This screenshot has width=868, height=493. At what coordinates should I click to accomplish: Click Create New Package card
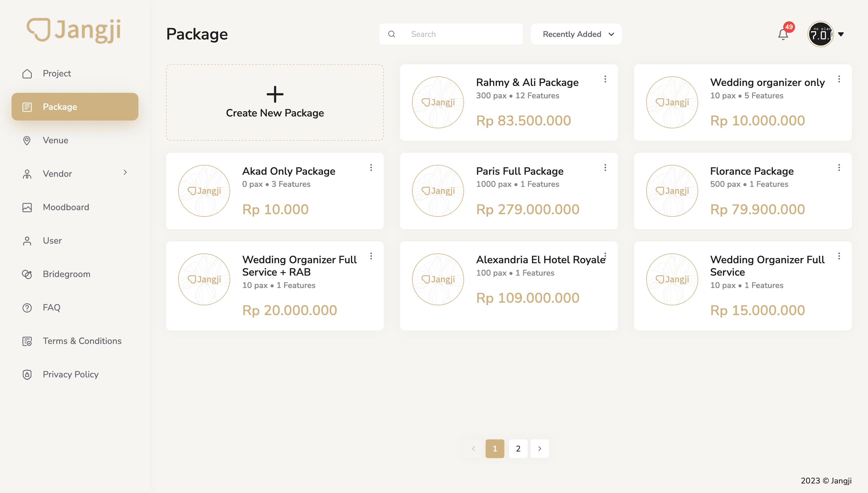[275, 103]
